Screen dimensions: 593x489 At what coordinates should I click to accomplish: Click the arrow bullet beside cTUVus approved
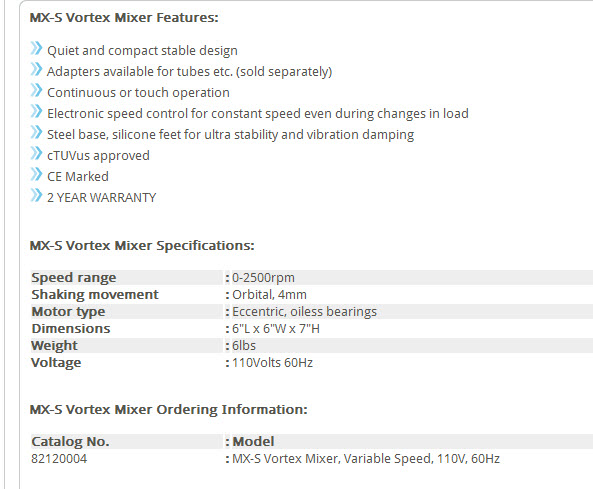pos(36,153)
